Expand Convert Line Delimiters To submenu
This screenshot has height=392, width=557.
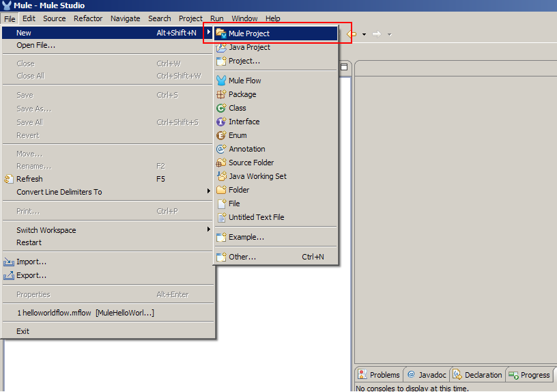208,191
